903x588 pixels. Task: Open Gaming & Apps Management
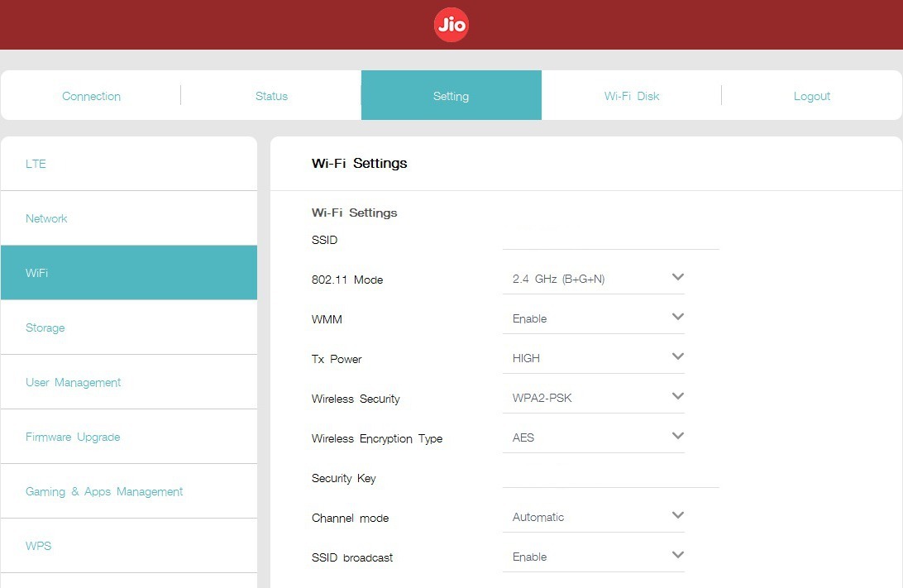coord(103,491)
